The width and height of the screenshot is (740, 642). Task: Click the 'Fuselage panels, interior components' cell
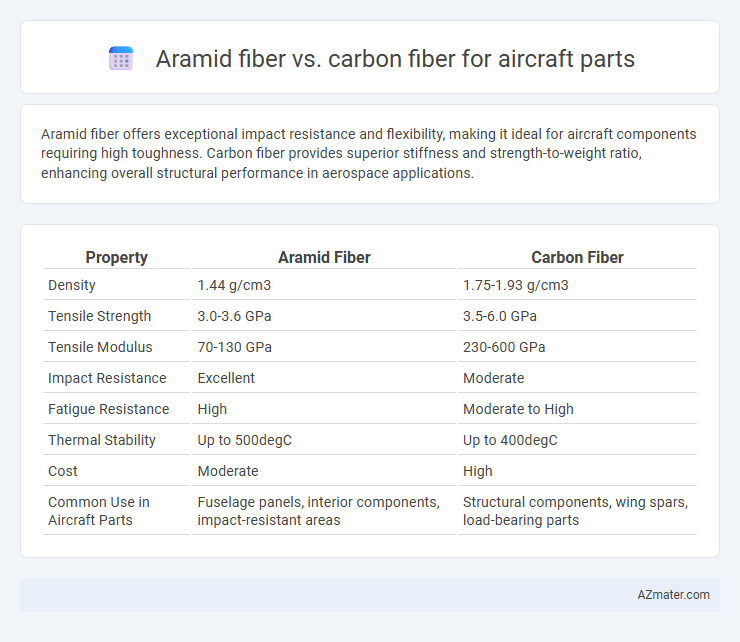point(319,511)
